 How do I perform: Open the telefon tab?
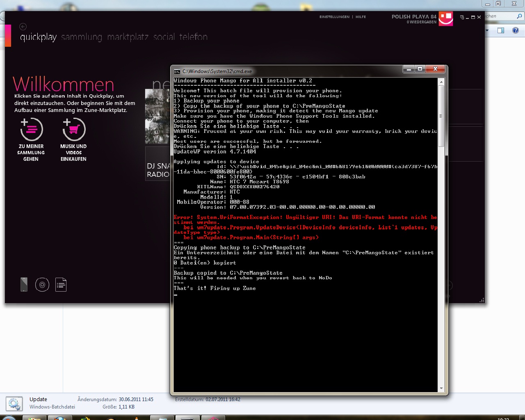point(193,37)
